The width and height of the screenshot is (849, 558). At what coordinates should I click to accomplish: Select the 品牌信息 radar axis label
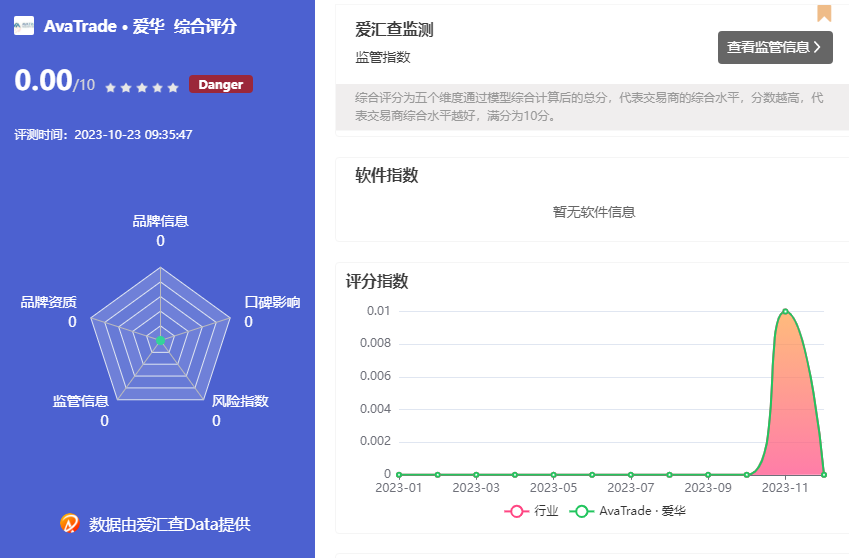point(160,221)
